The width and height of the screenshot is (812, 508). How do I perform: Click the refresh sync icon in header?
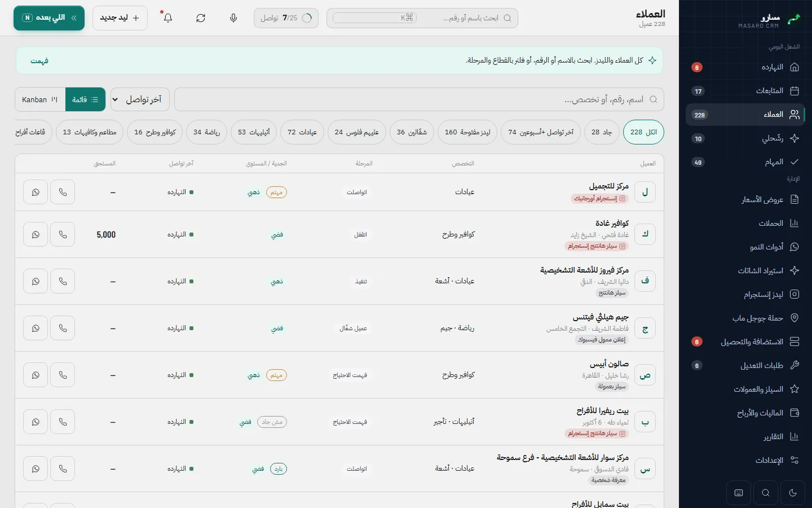[x=201, y=18]
